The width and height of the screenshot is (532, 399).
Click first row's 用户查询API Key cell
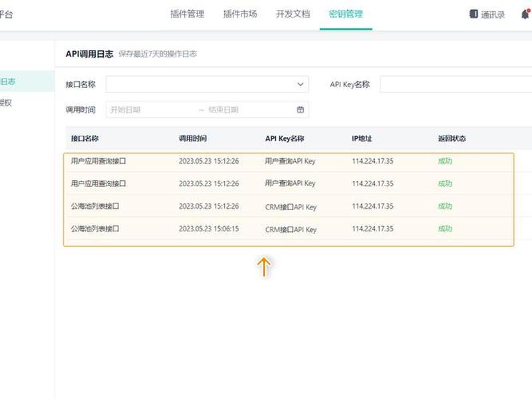click(x=290, y=161)
